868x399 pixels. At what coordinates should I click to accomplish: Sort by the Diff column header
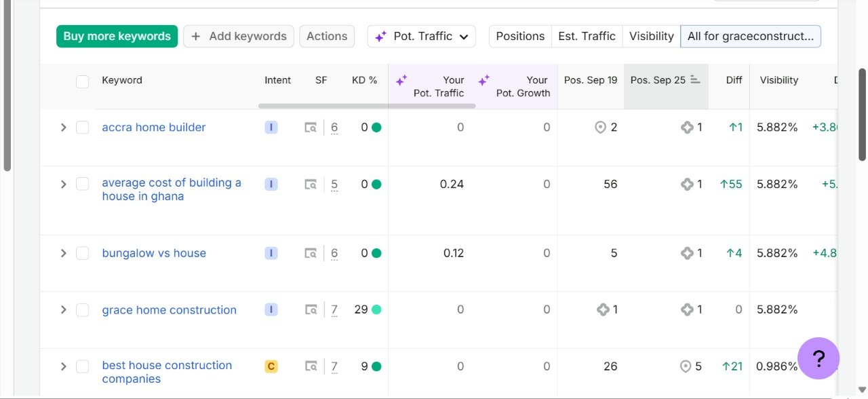pos(734,80)
